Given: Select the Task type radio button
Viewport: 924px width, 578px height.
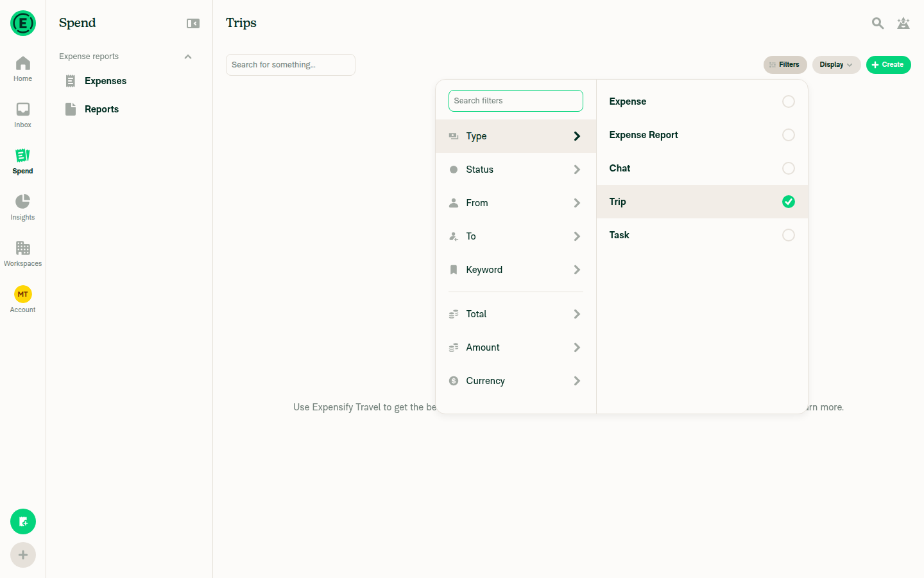Looking at the screenshot, I should click(789, 235).
